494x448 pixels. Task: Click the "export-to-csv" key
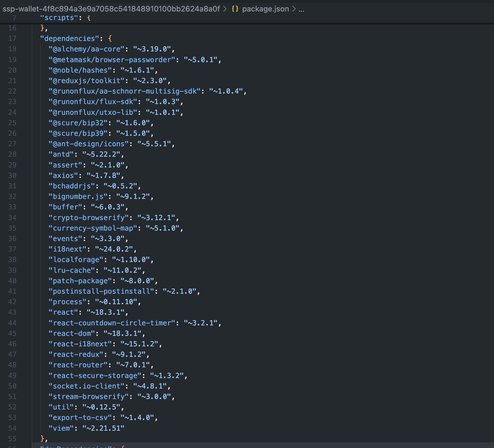pos(80,418)
